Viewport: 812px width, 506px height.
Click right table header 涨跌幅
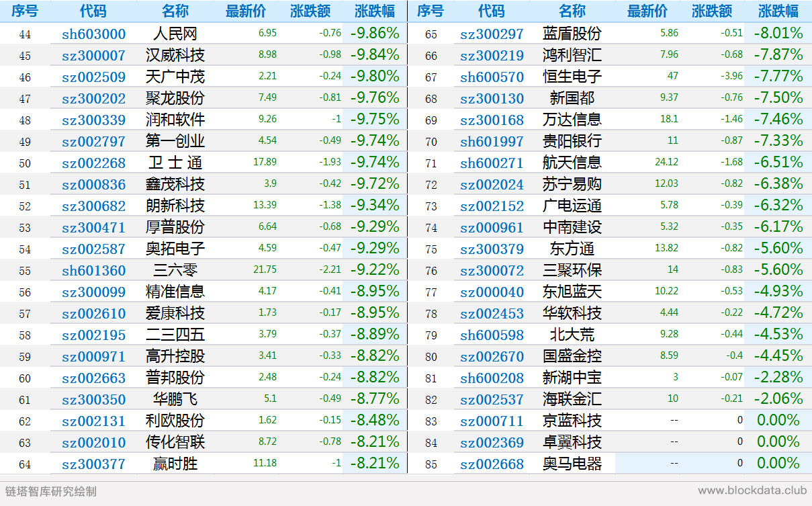pyautogui.click(x=778, y=11)
